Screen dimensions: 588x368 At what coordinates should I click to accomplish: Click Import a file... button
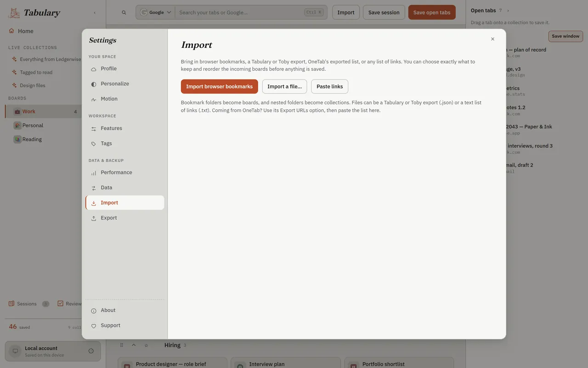pos(284,86)
